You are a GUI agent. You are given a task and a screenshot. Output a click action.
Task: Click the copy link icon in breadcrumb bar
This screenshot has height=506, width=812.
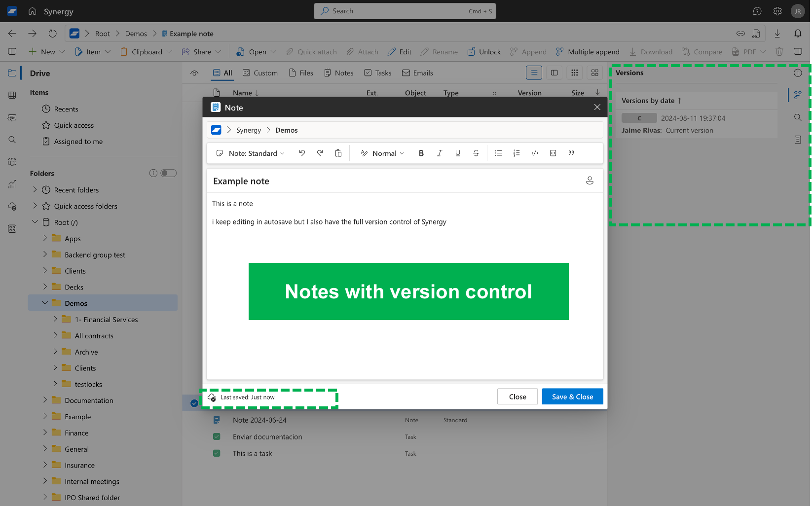tap(740, 34)
